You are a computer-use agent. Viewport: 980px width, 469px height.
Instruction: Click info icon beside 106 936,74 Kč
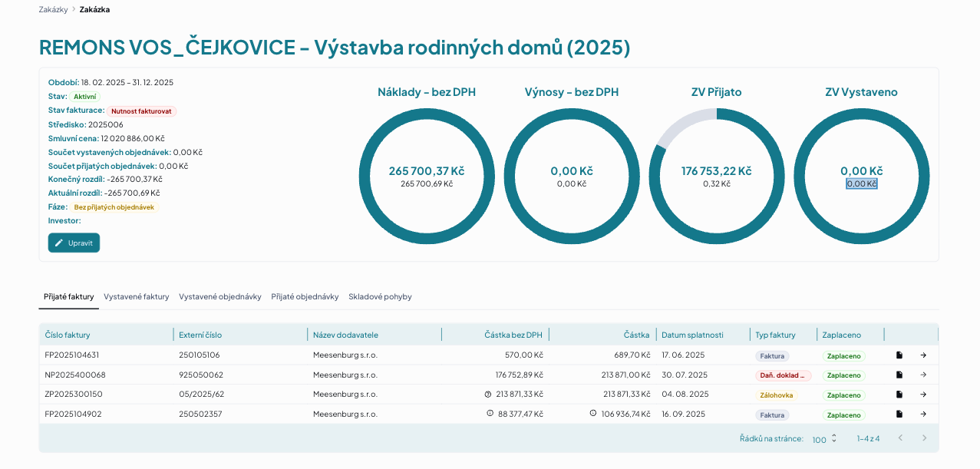[592, 413]
